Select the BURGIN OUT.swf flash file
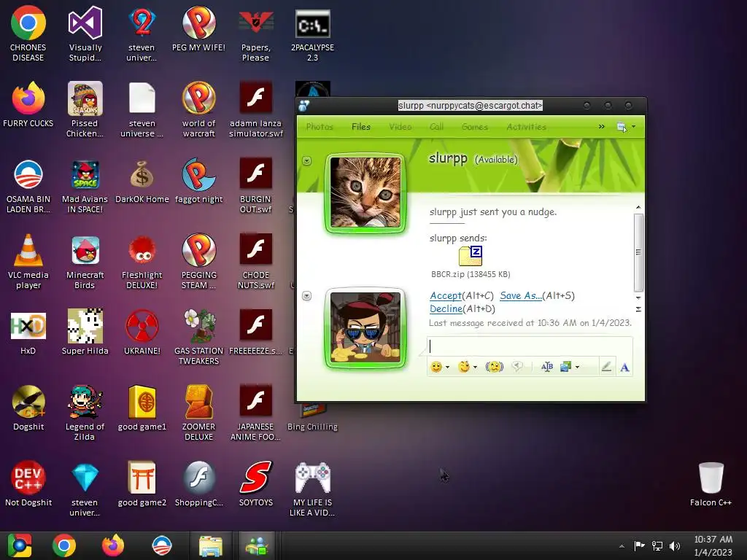This screenshot has height=560, width=747. pos(256,186)
